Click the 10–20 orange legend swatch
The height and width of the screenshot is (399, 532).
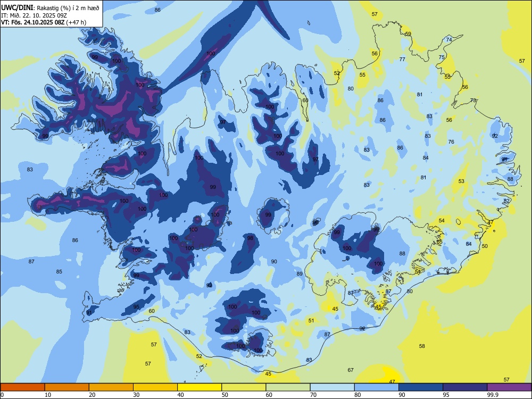click(x=67, y=387)
